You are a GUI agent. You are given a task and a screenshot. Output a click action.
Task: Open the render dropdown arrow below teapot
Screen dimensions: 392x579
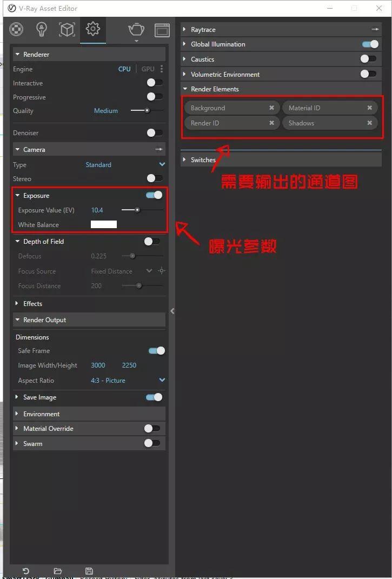click(x=136, y=41)
